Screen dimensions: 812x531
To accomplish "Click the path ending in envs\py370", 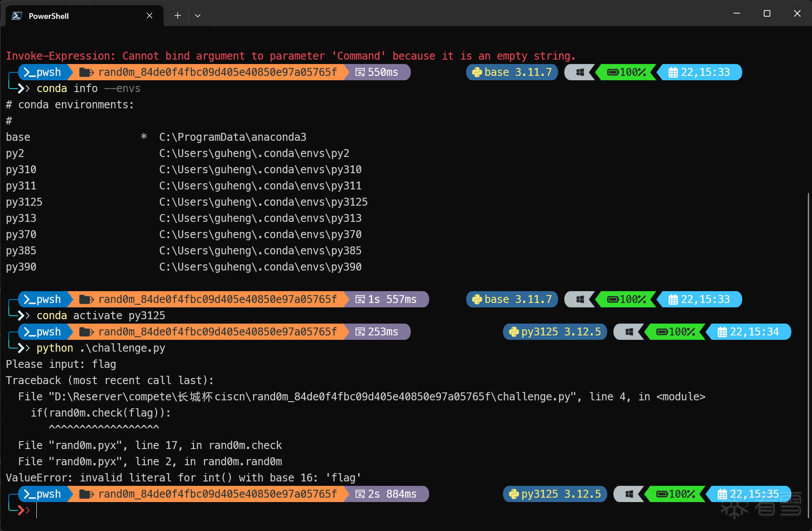I will [260, 235].
